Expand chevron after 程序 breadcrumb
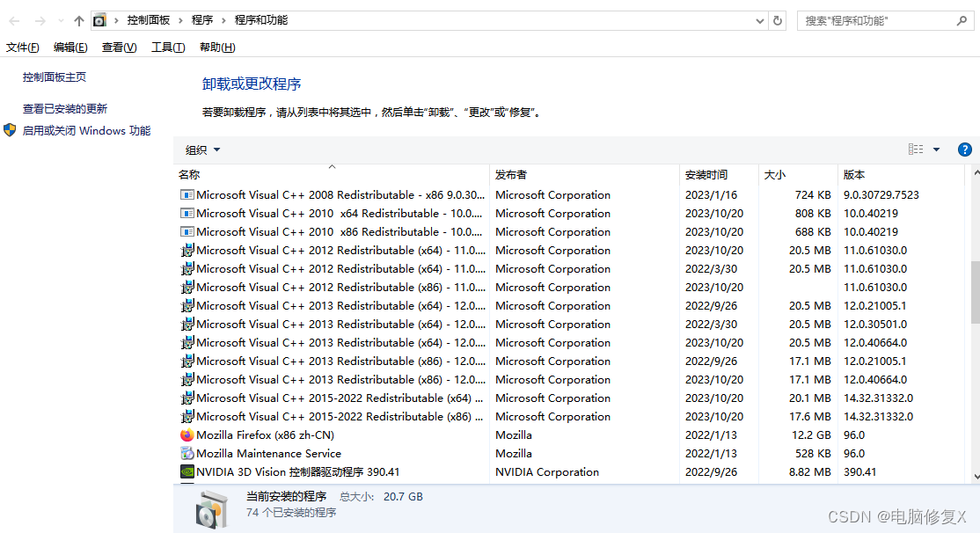980x533 pixels. coord(223,20)
